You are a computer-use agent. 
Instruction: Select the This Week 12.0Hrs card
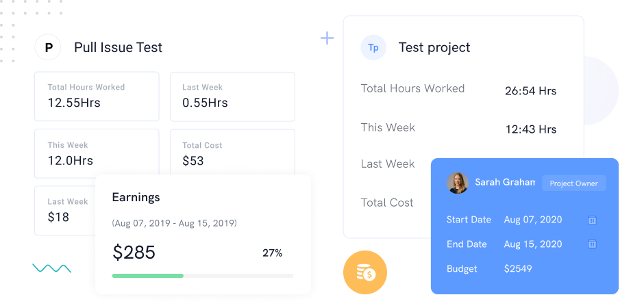97,154
